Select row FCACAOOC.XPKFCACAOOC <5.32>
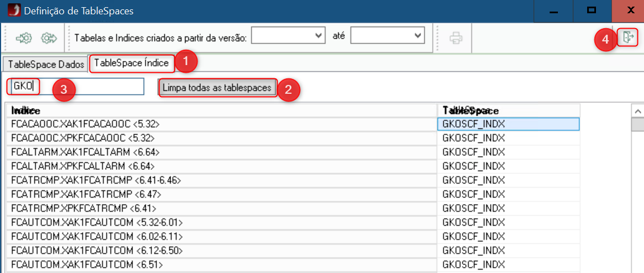This screenshot has width=644, height=273. click(x=222, y=138)
